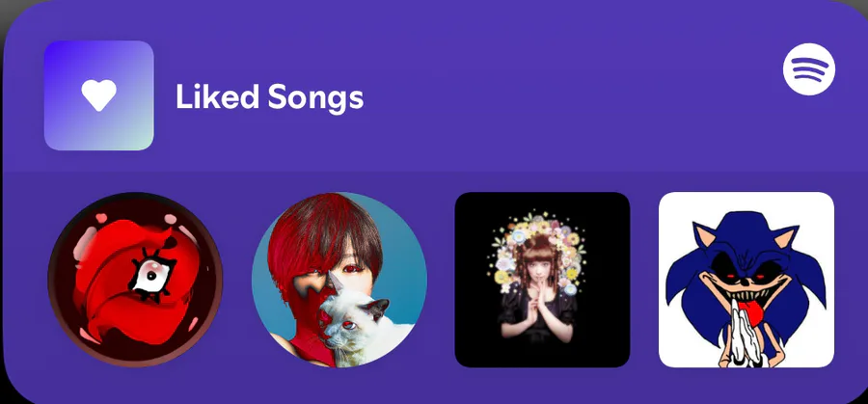Choose the black-background album with praying girl

coord(542,280)
